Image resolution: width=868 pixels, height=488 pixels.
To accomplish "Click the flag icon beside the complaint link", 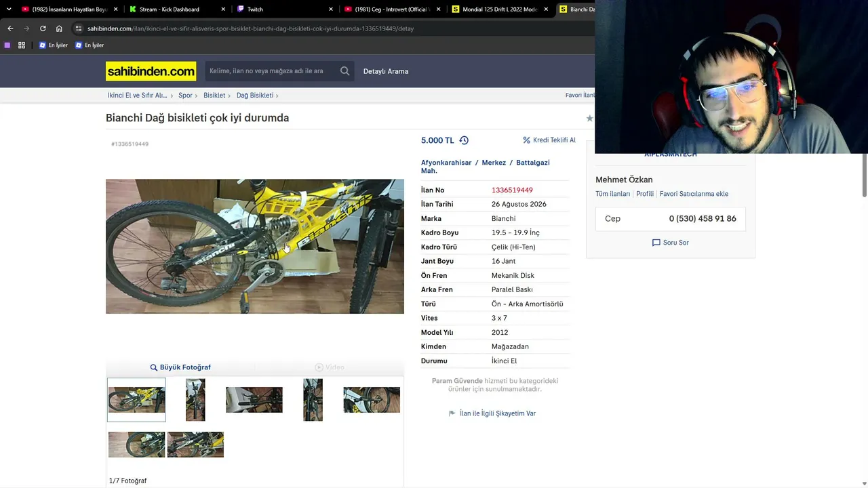I will (x=452, y=413).
